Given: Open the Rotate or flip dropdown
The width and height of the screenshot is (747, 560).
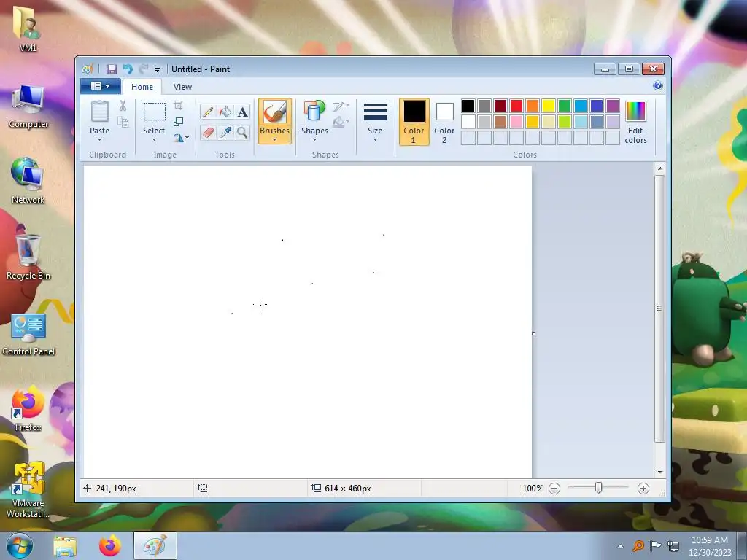Looking at the screenshot, I should pyautogui.click(x=182, y=138).
